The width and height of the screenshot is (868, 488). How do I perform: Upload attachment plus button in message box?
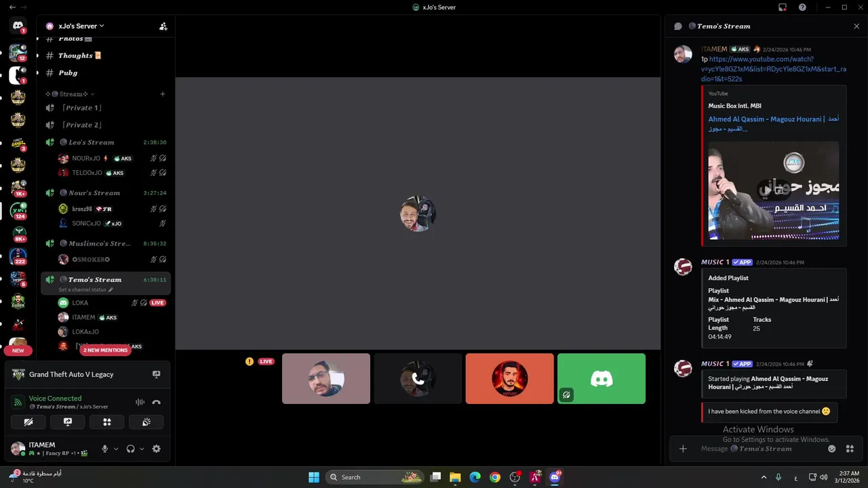tap(683, 449)
